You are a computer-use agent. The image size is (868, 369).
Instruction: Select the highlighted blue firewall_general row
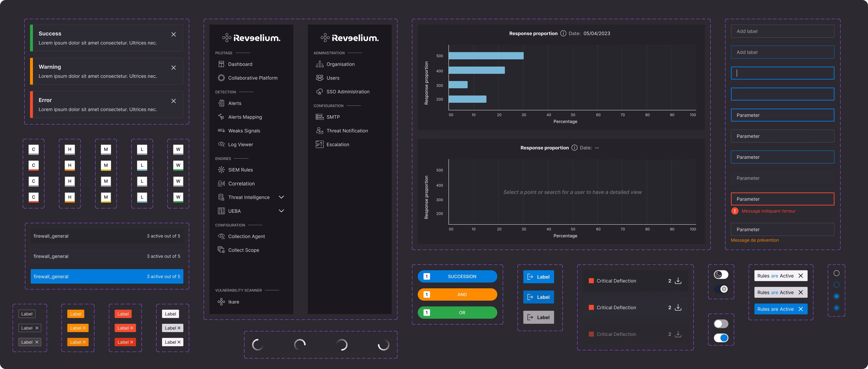(x=107, y=276)
